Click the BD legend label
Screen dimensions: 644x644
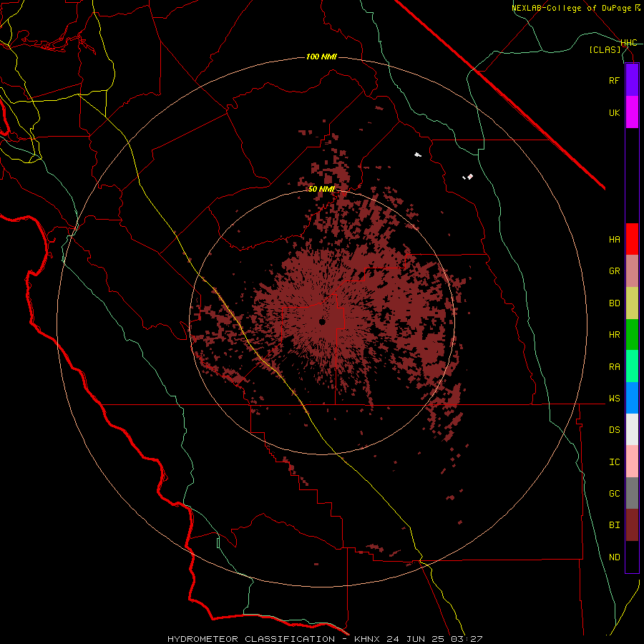click(614, 303)
